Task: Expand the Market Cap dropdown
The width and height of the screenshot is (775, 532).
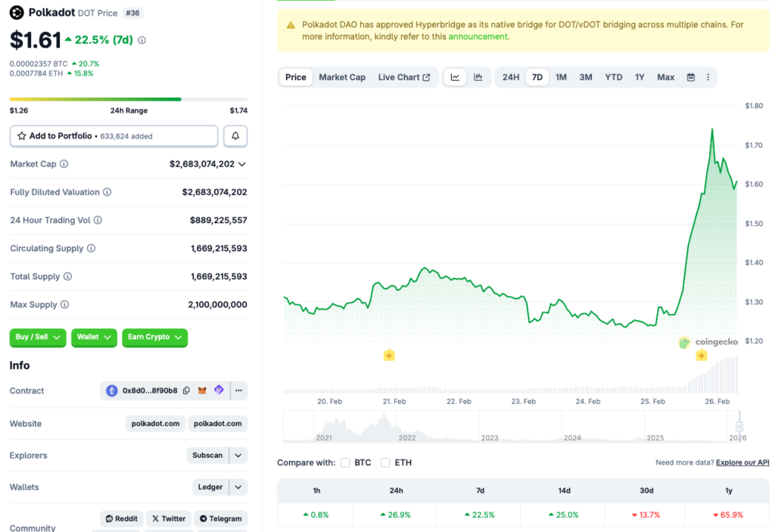Action: point(241,164)
